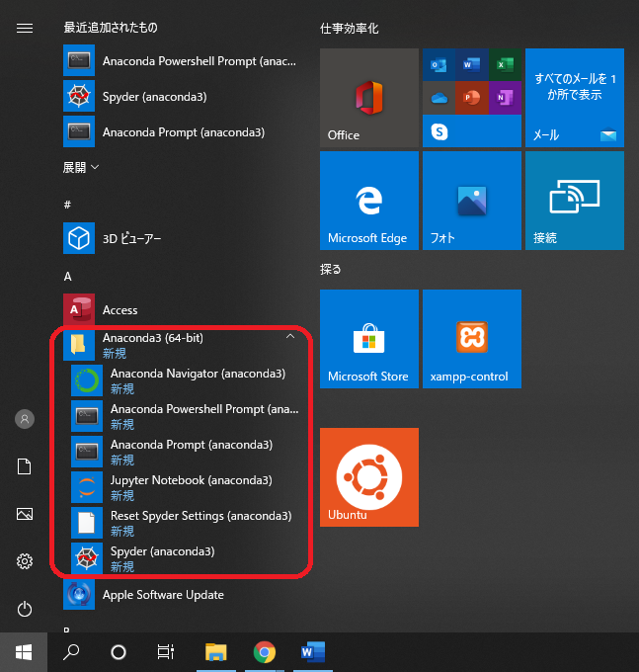
Task: Launch Jupyter Notebook (anaconda3)
Action: pos(185,487)
